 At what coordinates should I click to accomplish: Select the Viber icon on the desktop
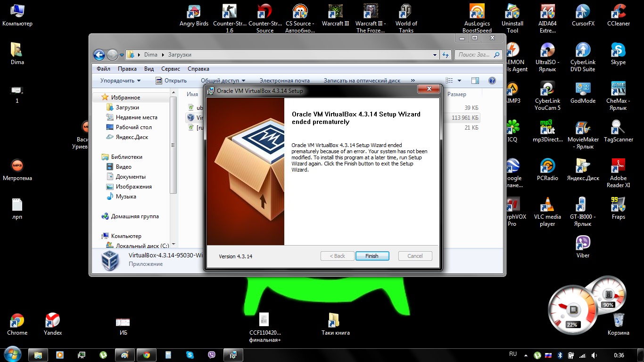tap(583, 247)
